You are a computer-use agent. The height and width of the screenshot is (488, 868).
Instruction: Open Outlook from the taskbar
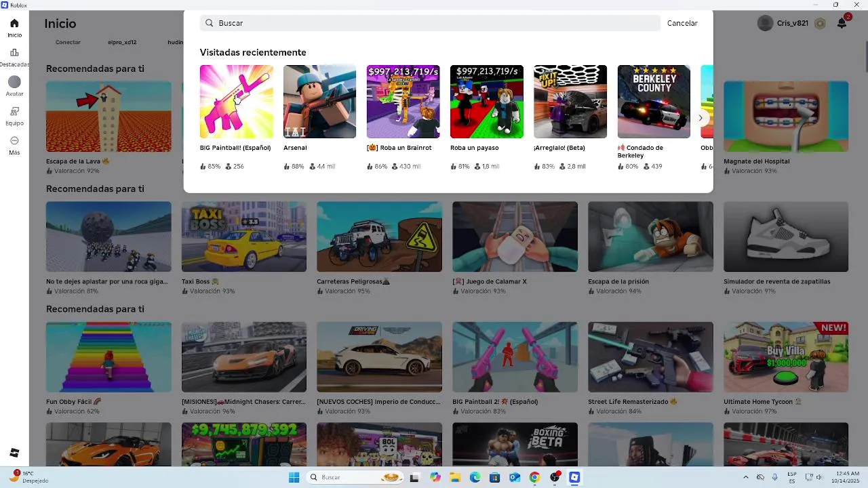[x=514, y=477]
